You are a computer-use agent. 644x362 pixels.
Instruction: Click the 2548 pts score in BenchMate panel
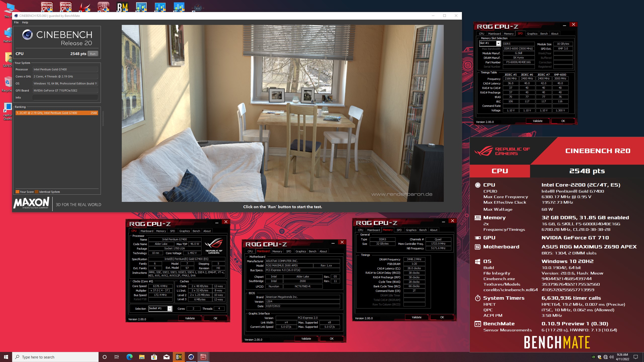[x=587, y=171]
